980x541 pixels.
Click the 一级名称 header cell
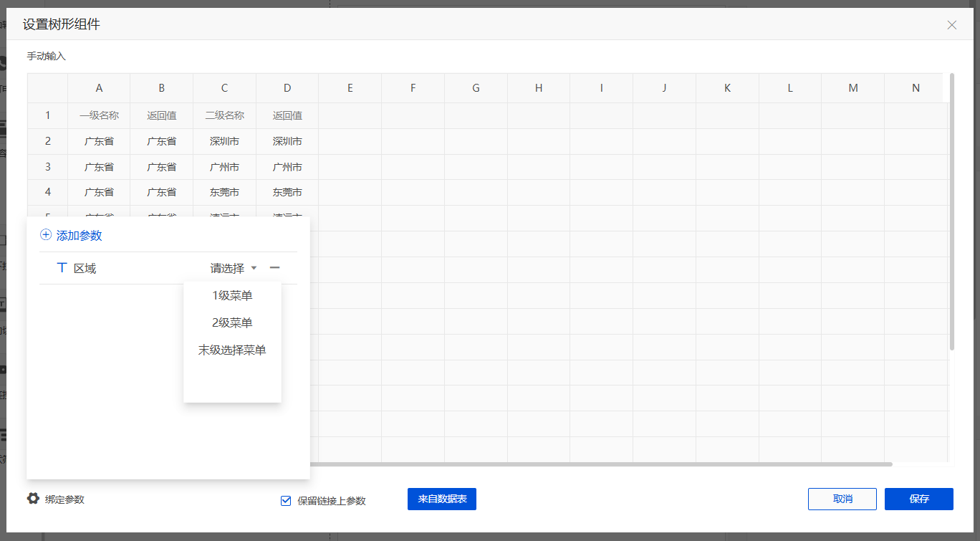tap(99, 115)
